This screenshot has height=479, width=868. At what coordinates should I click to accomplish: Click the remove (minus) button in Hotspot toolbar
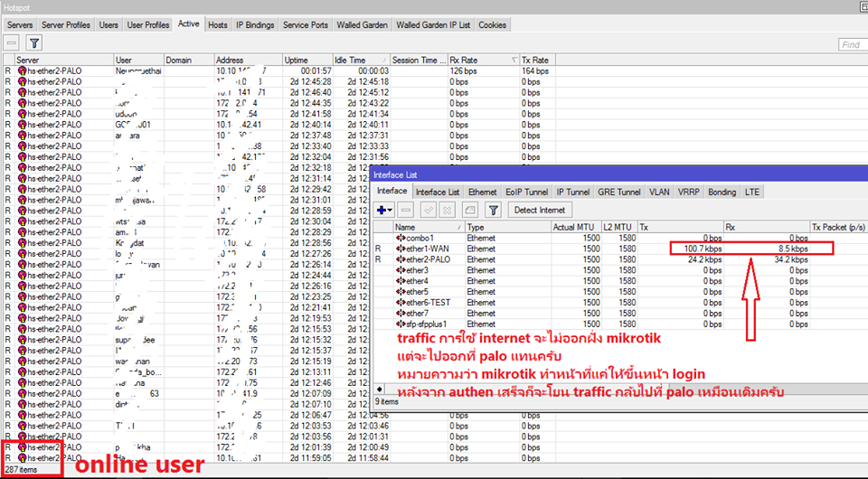[12, 42]
